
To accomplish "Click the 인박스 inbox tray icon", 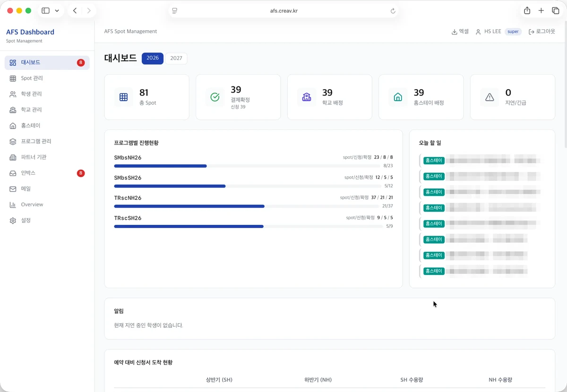I will pyautogui.click(x=13, y=173).
